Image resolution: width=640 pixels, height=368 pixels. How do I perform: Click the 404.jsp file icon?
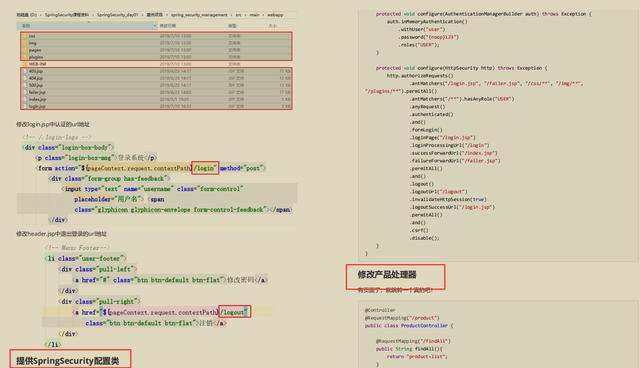tap(25, 78)
